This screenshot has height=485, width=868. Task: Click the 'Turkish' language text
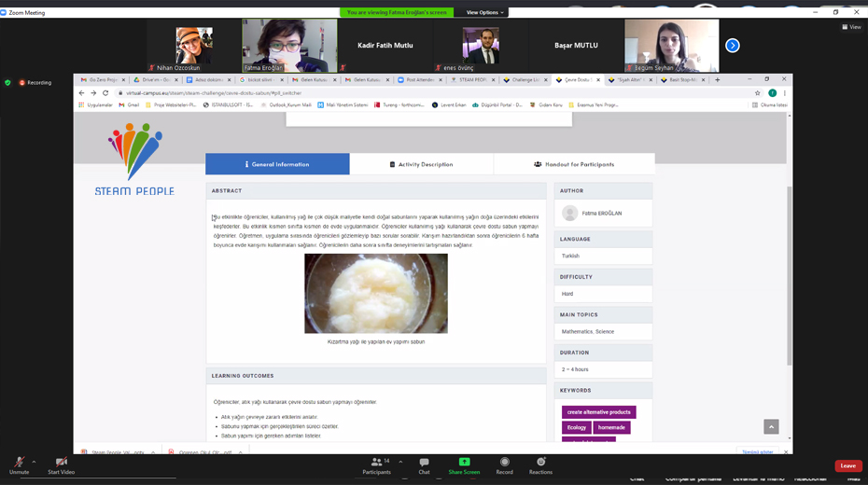point(570,256)
